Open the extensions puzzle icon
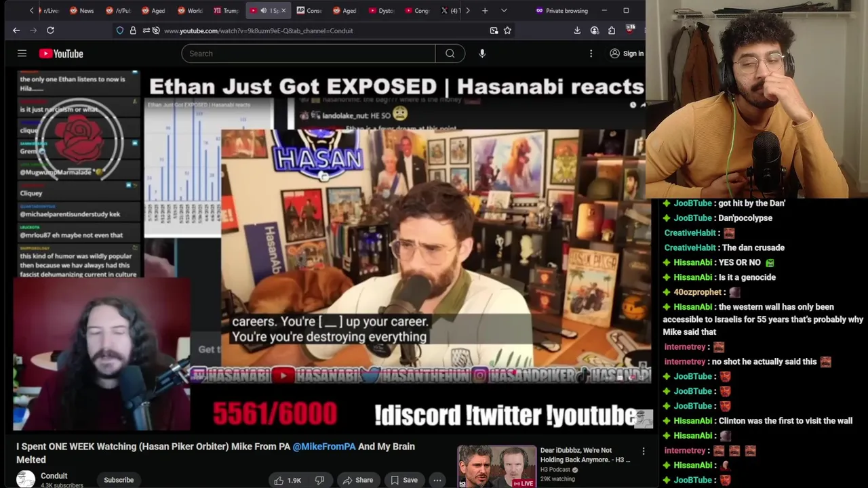Image resolution: width=868 pixels, height=488 pixels. point(612,30)
